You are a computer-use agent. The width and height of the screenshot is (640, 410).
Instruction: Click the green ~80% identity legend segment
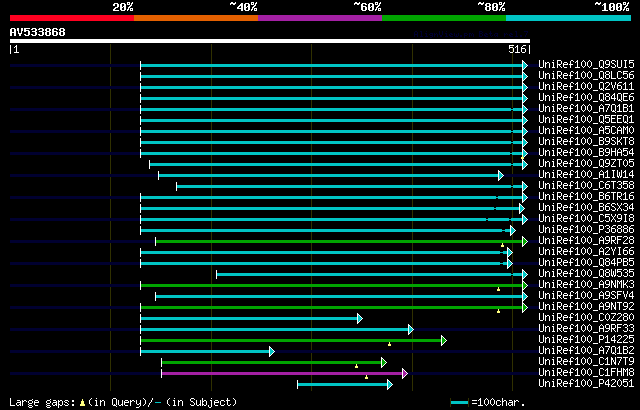coord(444,18)
